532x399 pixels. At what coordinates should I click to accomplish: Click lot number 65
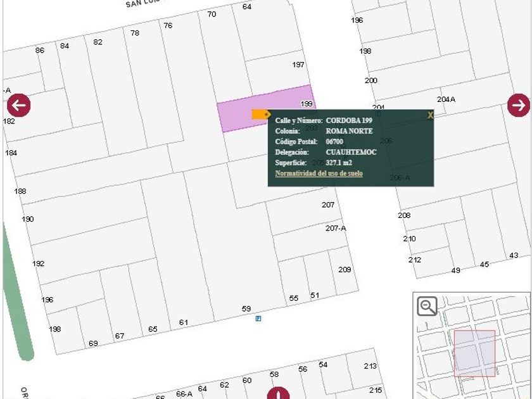click(153, 329)
